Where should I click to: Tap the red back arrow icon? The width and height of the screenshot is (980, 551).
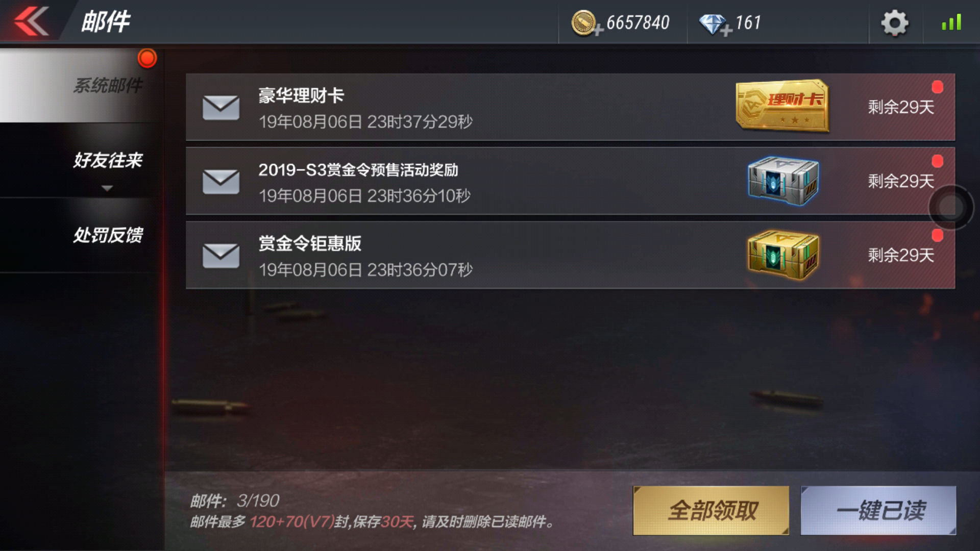(32, 21)
